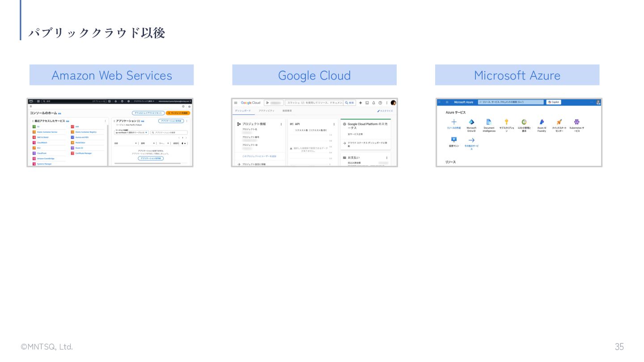
Task: Click Google Cloud search button
Action: pyautogui.click(x=350, y=103)
